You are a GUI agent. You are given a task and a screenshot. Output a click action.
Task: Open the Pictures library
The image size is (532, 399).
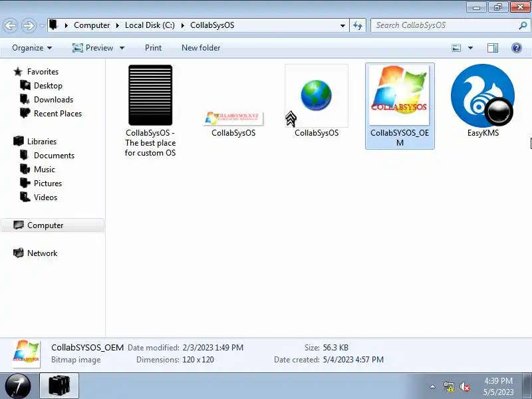[48, 184]
